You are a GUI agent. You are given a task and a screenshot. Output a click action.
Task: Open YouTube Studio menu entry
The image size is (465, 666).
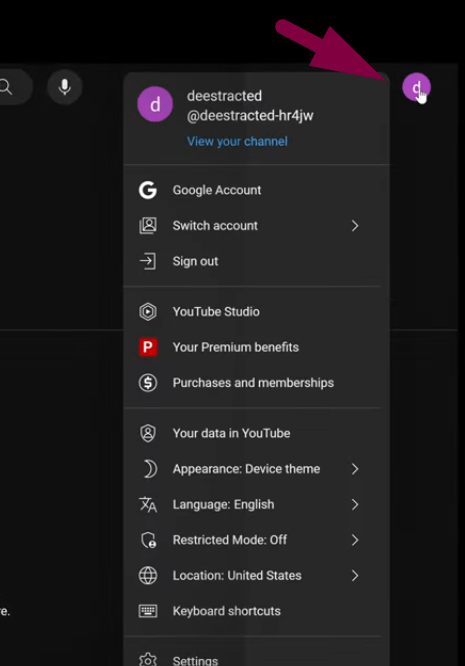click(216, 312)
